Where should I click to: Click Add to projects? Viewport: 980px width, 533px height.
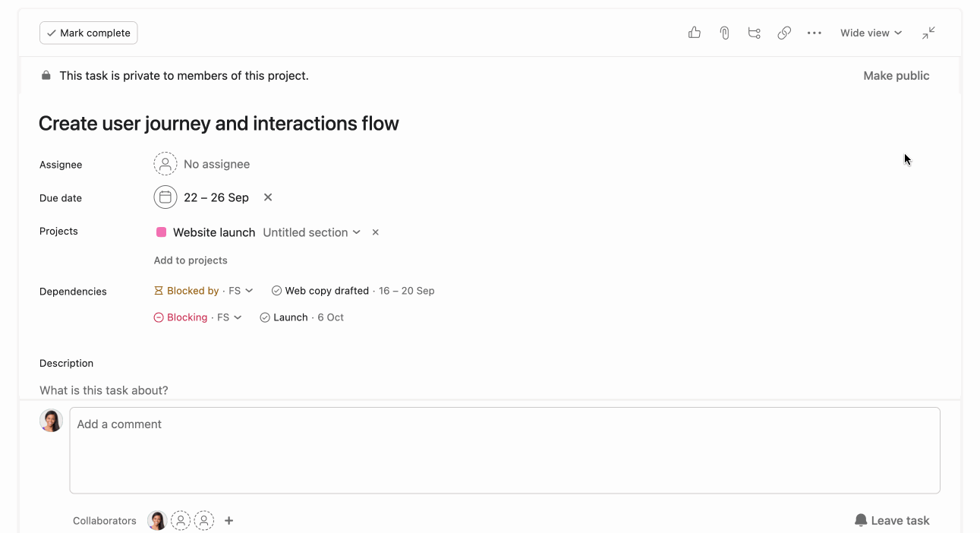point(190,260)
